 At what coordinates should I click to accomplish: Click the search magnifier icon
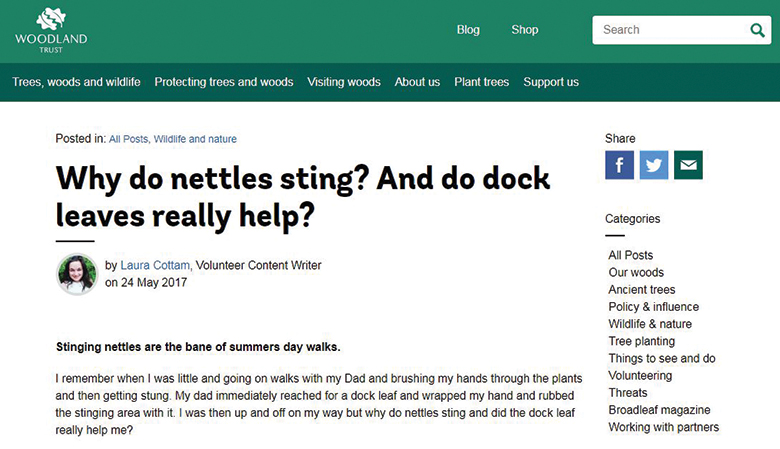[758, 30]
